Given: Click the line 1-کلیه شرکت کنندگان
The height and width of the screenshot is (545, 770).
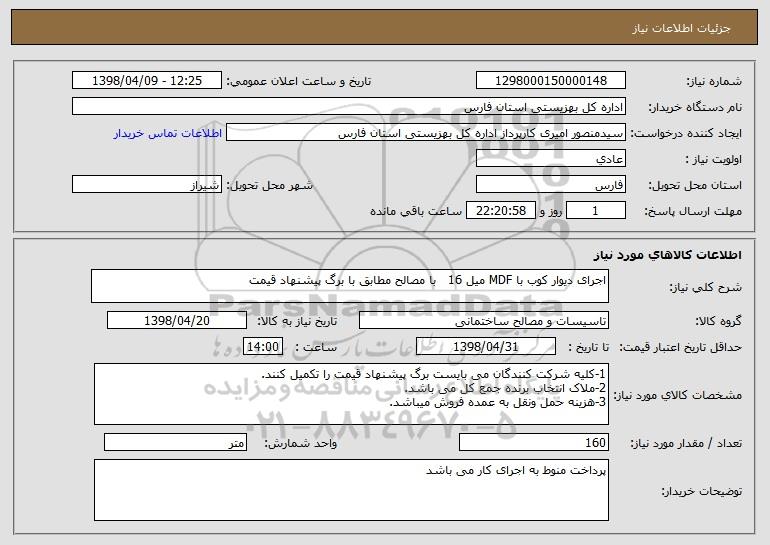Looking at the screenshot, I should pos(434,374).
